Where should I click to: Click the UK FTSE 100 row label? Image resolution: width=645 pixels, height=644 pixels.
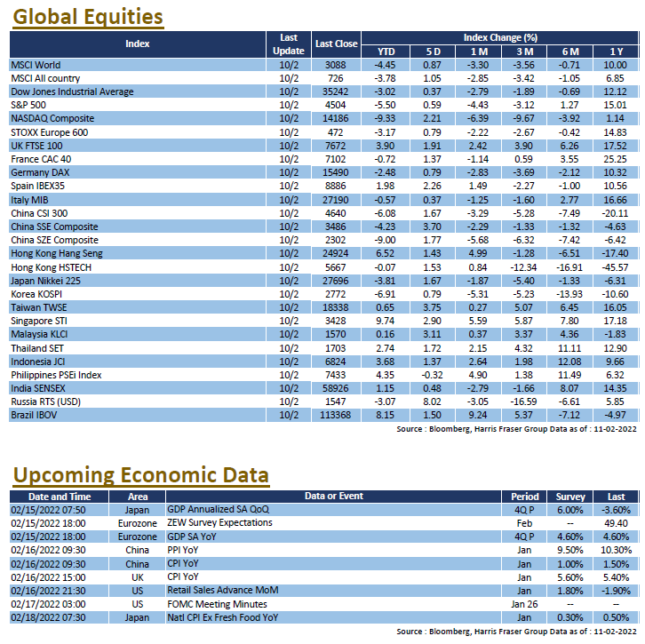tap(36, 146)
